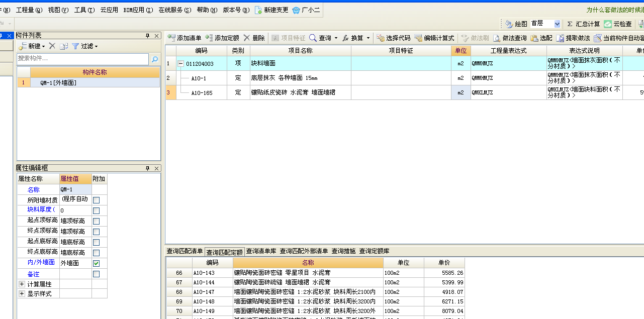Close the 构件列表 panel
The height and width of the screenshot is (319, 644).
(156, 36)
